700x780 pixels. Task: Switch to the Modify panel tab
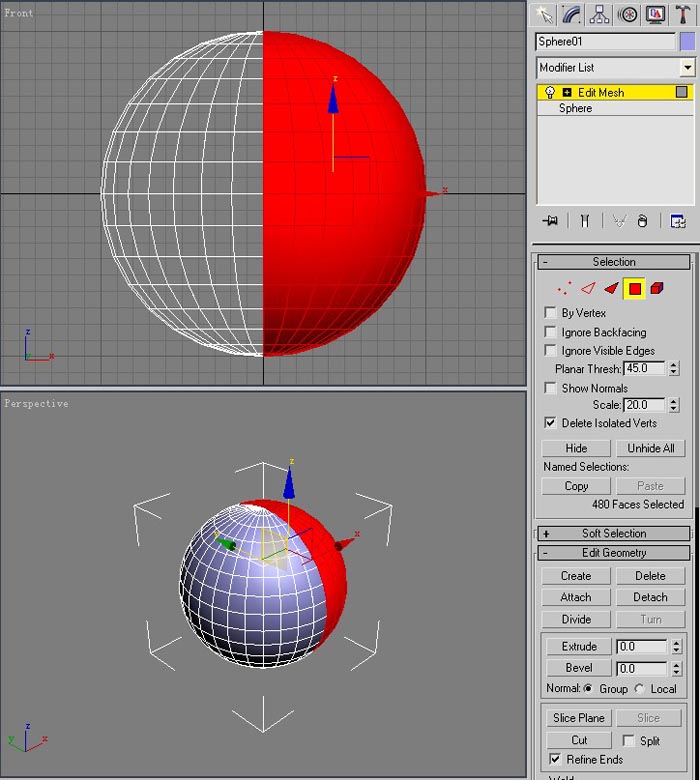[572, 14]
